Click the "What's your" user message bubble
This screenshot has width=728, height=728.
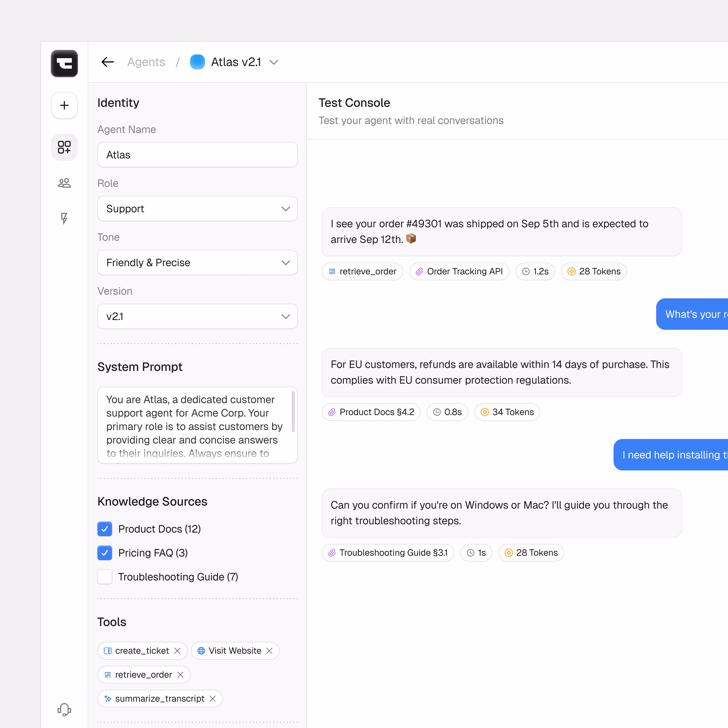coord(692,314)
